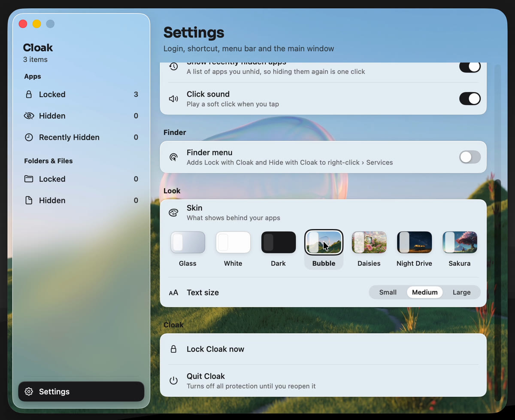Click the crossed-eye icon in Apps Hidden row
This screenshot has height=420, width=515.
[x=29, y=116]
